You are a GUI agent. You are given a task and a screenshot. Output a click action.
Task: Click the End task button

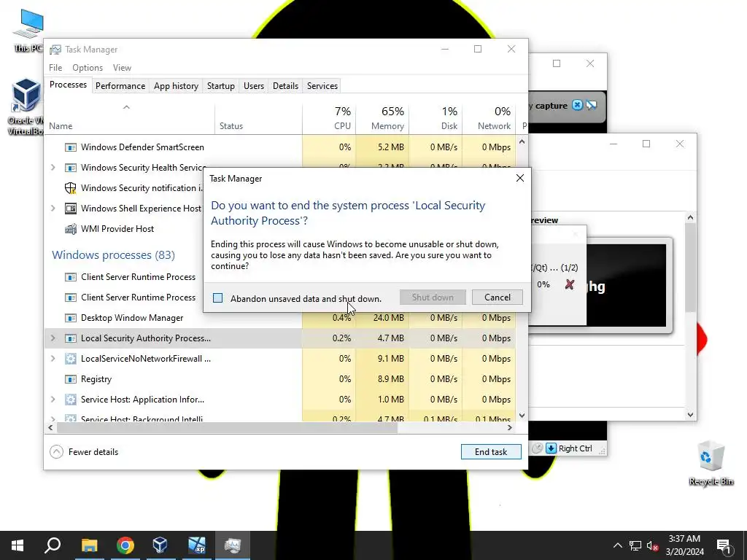491,451
